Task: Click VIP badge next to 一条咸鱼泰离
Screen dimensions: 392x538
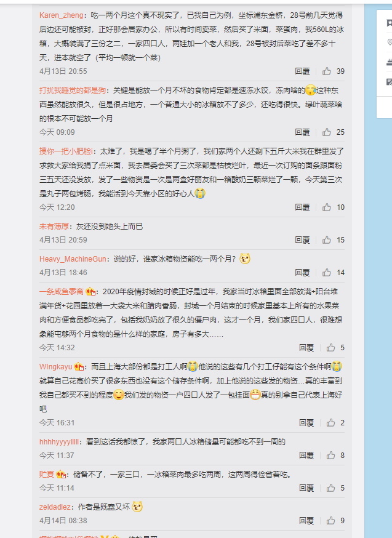Action: tap(90, 292)
